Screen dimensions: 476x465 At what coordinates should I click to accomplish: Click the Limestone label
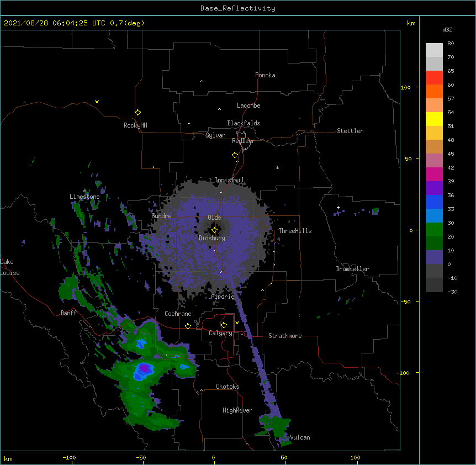(x=84, y=197)
